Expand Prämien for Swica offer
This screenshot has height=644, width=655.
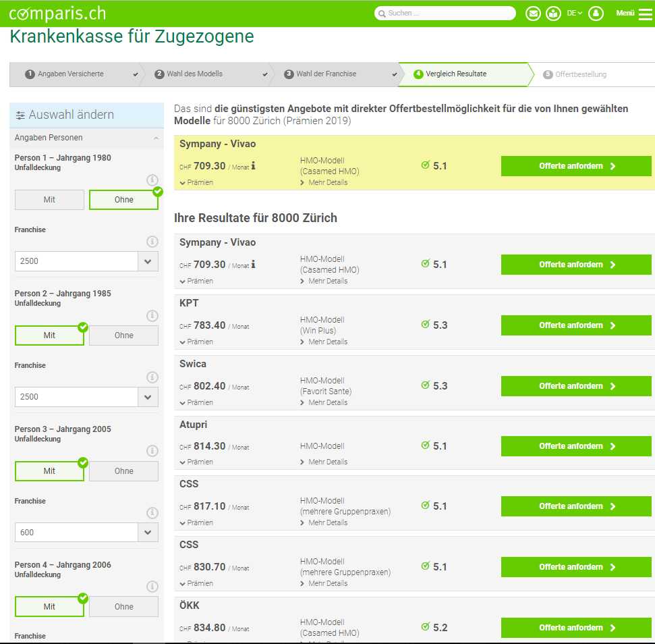(196, 402)
